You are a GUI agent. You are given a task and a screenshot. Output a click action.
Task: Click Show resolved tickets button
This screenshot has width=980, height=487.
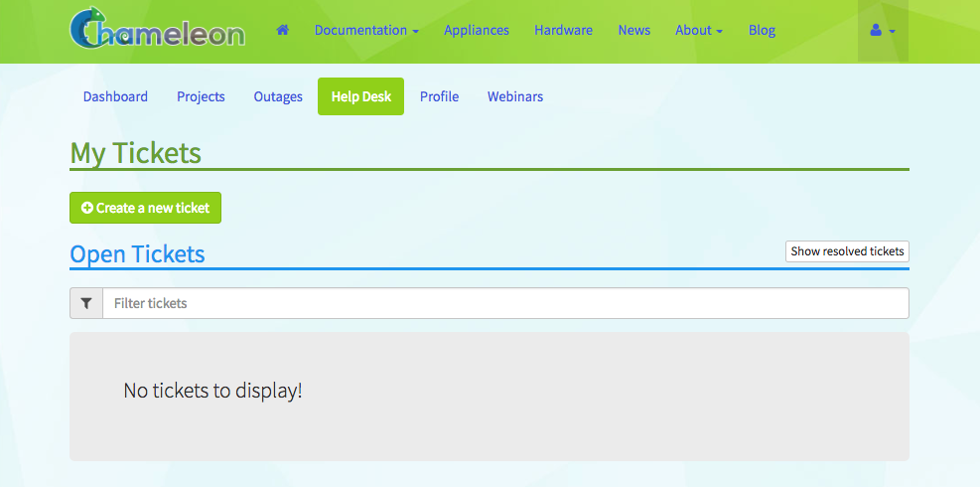[847, 251]
